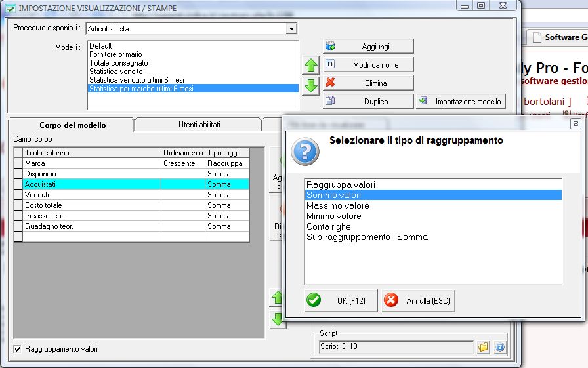Click the Venduti row title
The height and width of the screenshot is (368, 588).
92,194
